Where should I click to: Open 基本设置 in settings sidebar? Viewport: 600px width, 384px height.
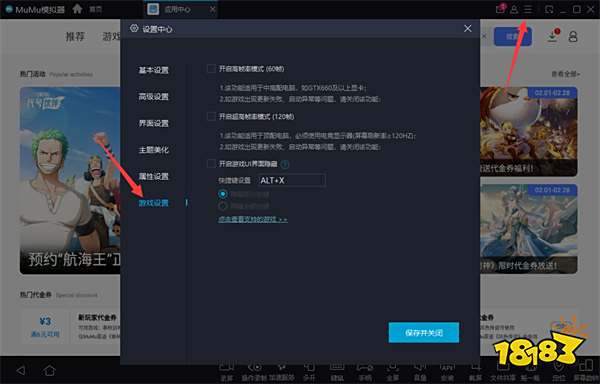pyautogui.click(x=153, y=70)
